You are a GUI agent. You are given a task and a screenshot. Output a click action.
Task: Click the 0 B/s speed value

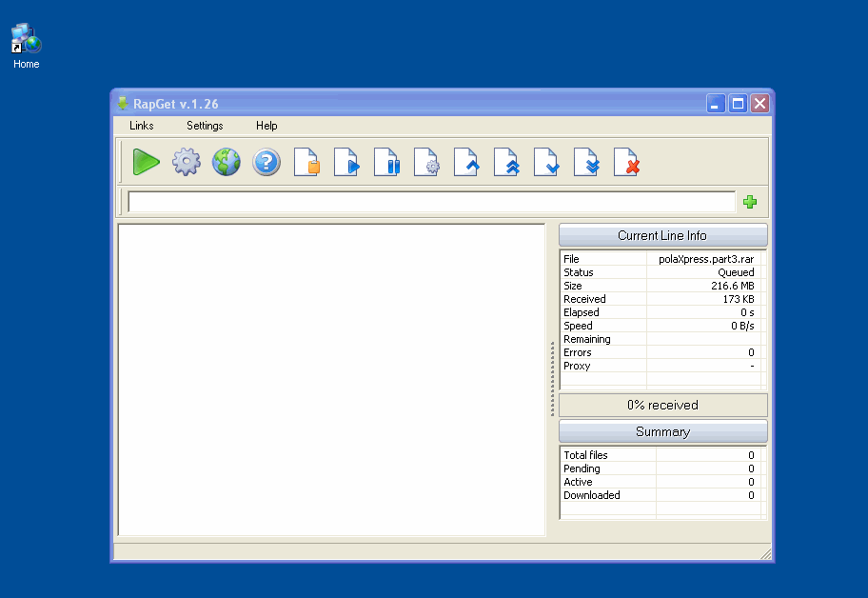(742, 326)
